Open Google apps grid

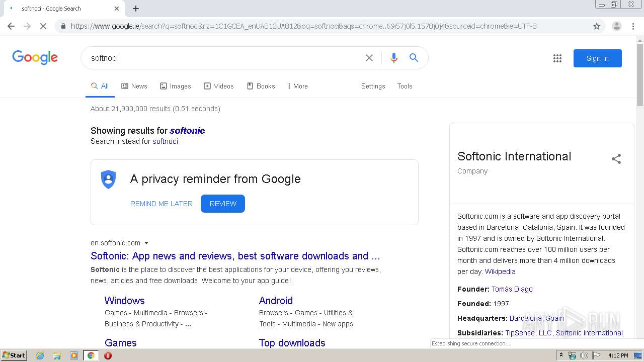557,58
